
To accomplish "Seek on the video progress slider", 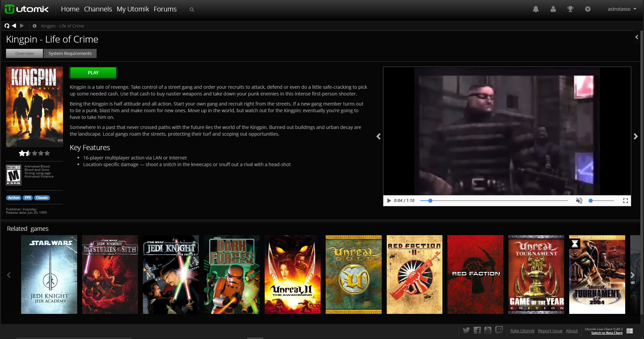I will coord(494,201).
